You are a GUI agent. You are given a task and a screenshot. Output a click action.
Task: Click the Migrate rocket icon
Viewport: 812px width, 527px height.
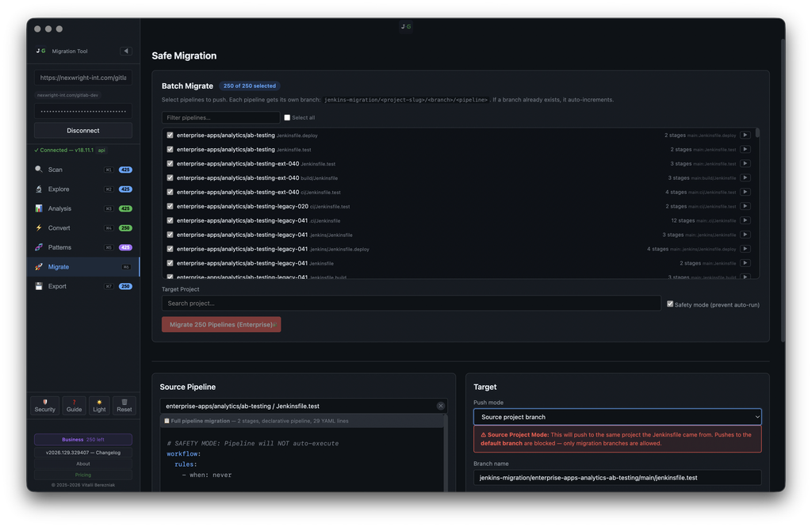(39, 266)
